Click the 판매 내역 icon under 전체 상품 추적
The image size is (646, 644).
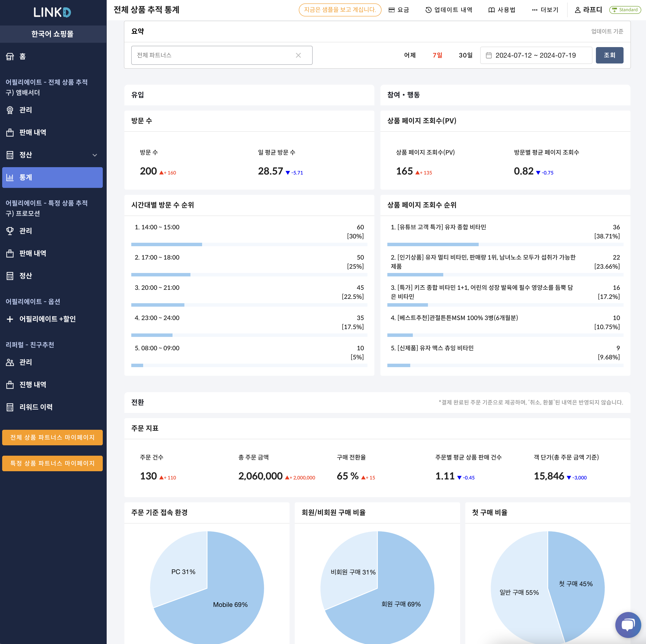(x=10, y=132)
